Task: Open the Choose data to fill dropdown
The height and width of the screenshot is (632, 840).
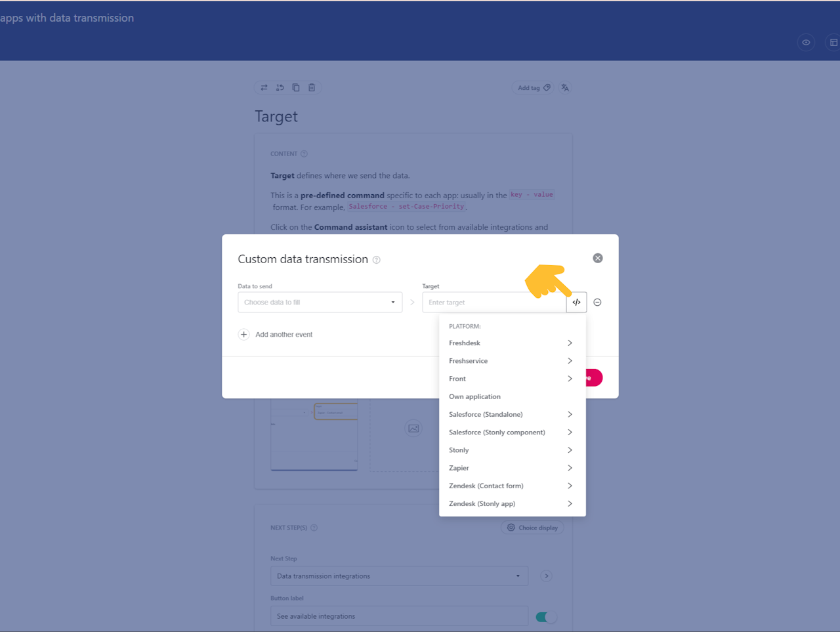Action: tap(320, 302)
